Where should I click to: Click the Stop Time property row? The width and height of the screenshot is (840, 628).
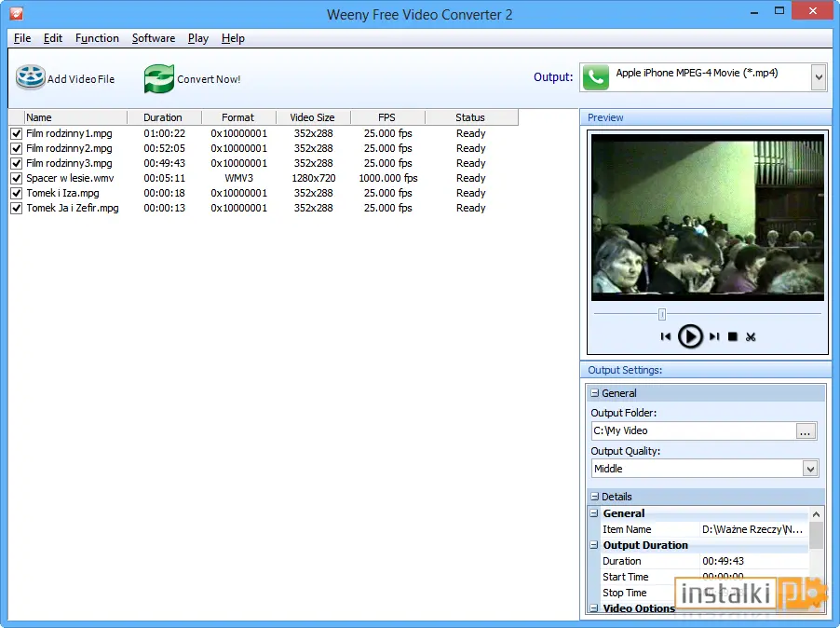pos(704,593)
